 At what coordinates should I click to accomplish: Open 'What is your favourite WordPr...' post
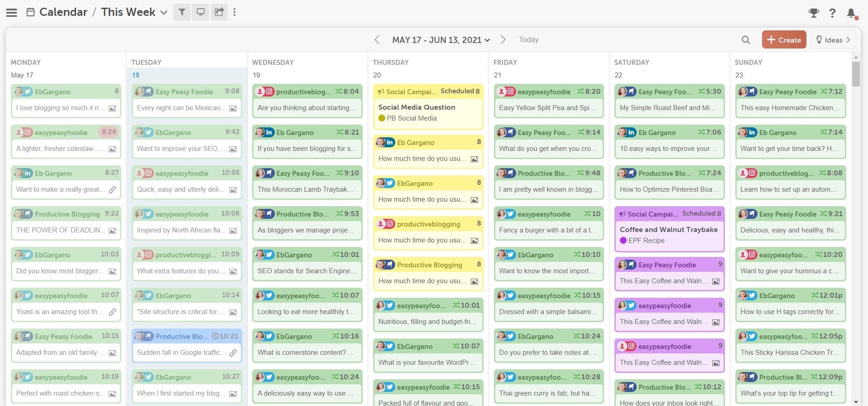[428, 356]
